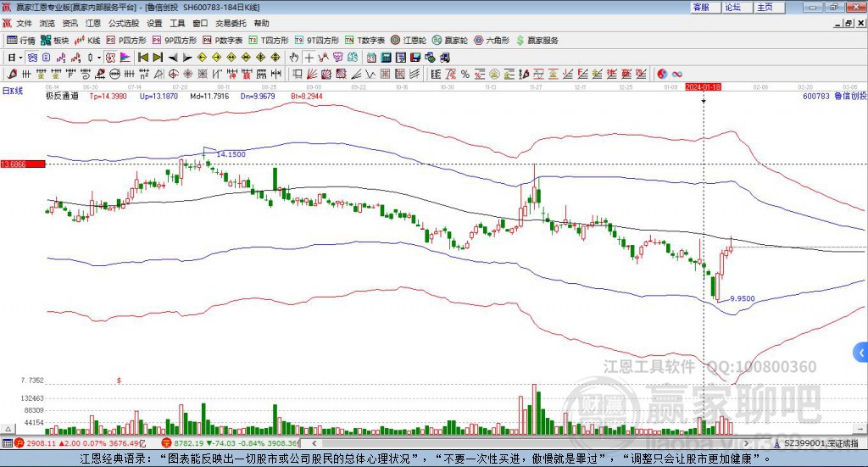This screenshot has width=868, height=467.
Task: Step forward one bar black arrow
Action: coord(187,58)
